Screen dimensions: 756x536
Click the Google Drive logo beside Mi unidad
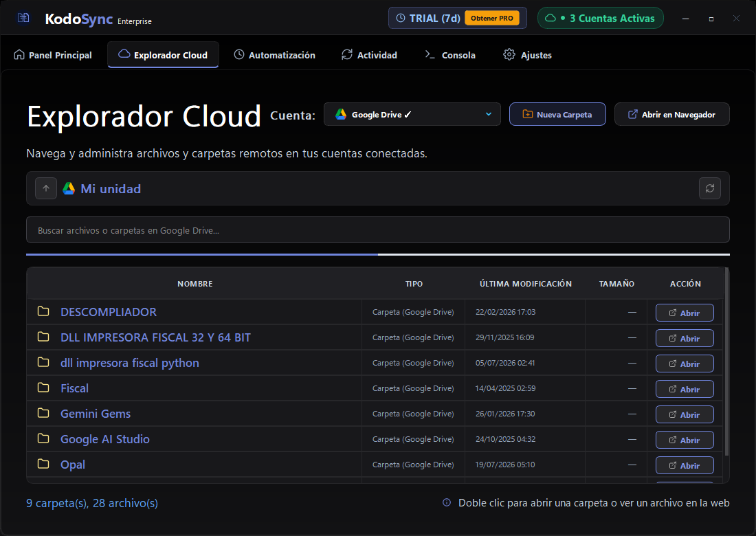69,188
